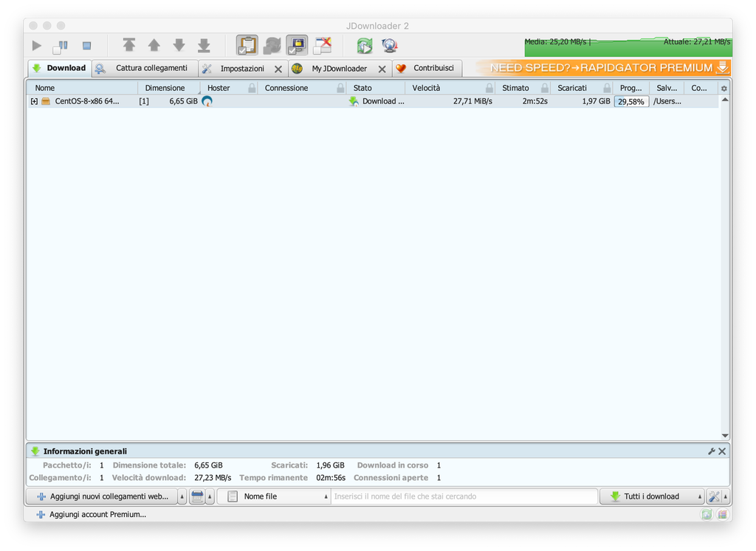Select the CentOS-8-x86 64... package name

pyautogui.click(x=87, y=101)
